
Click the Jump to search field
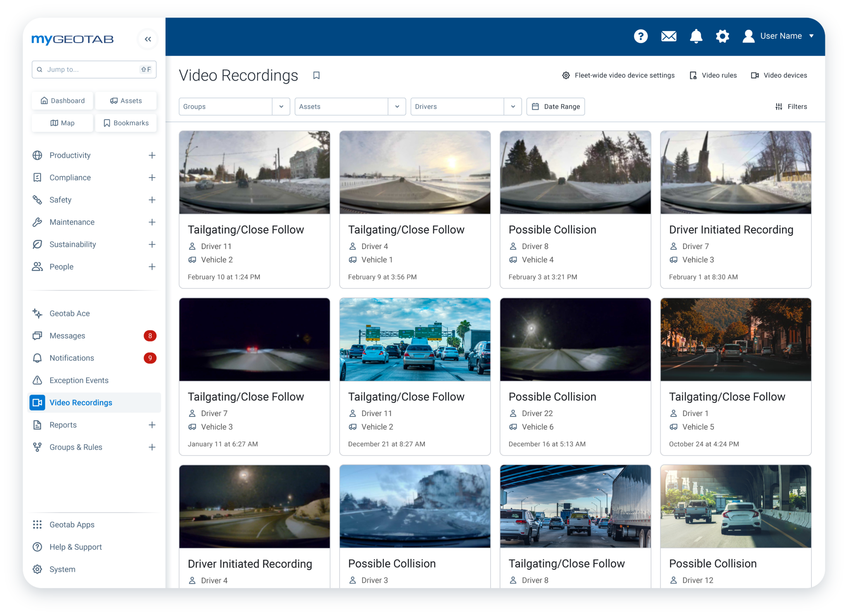(91, 70)
